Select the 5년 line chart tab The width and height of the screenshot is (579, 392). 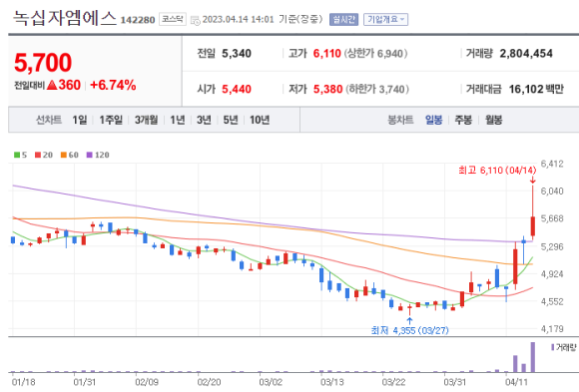click(231, 120)
